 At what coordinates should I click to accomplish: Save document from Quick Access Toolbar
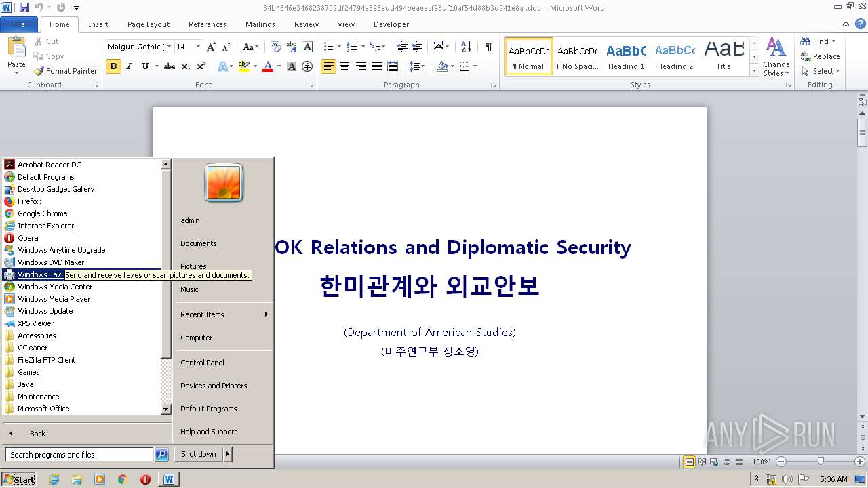(x=24, y=7)
